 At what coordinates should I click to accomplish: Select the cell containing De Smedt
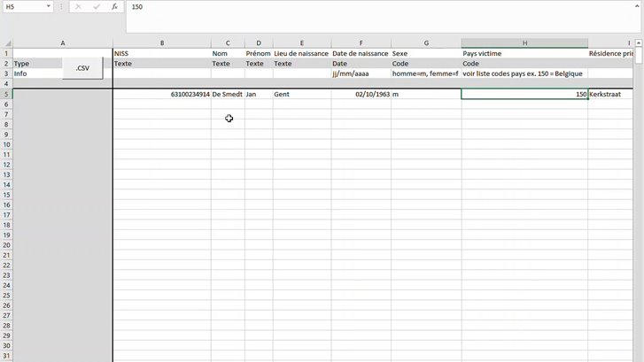[228, 94]
